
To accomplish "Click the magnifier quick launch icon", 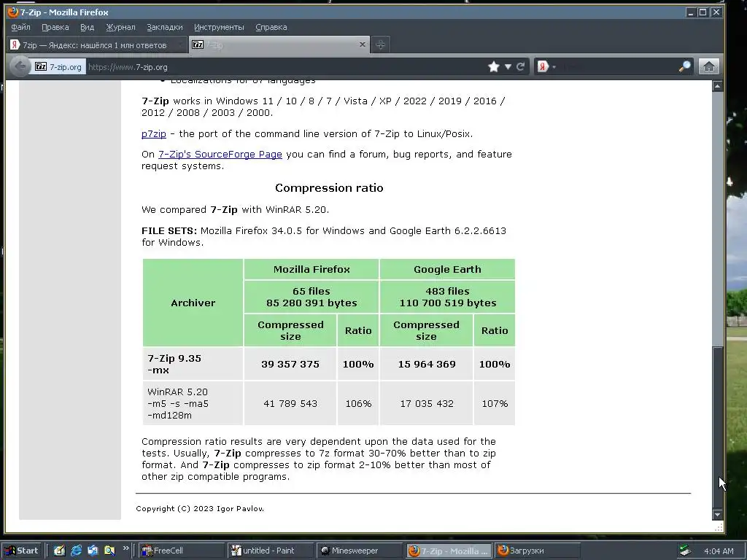I will pos(109,551).
